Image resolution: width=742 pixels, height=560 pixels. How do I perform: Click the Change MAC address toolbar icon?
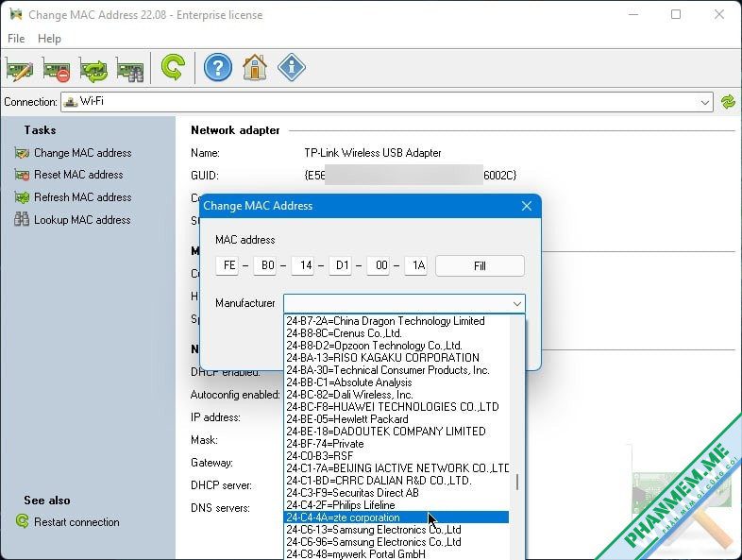[20, 69]
